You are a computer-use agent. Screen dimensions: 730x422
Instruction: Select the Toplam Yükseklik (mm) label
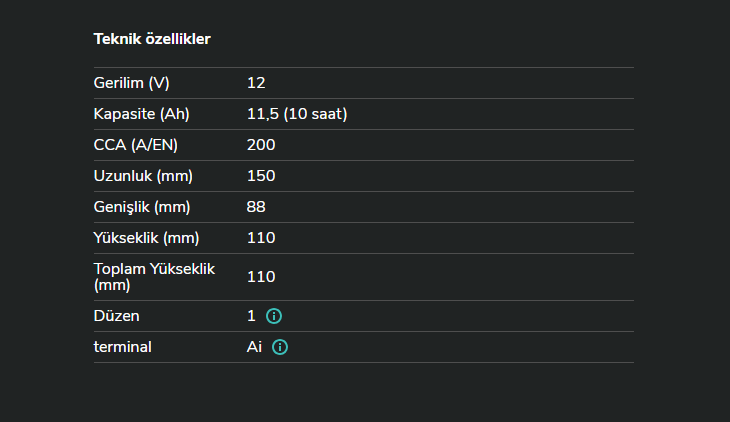[x=154, y=277]
